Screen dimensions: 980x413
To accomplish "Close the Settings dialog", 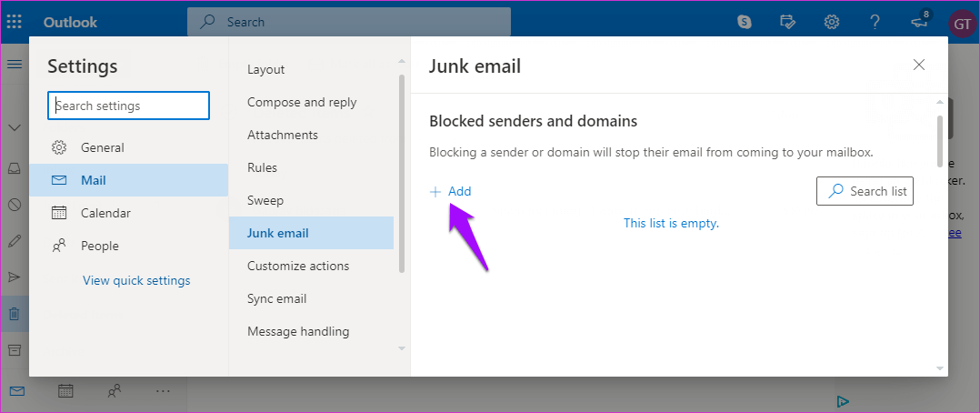I will 919,65.
